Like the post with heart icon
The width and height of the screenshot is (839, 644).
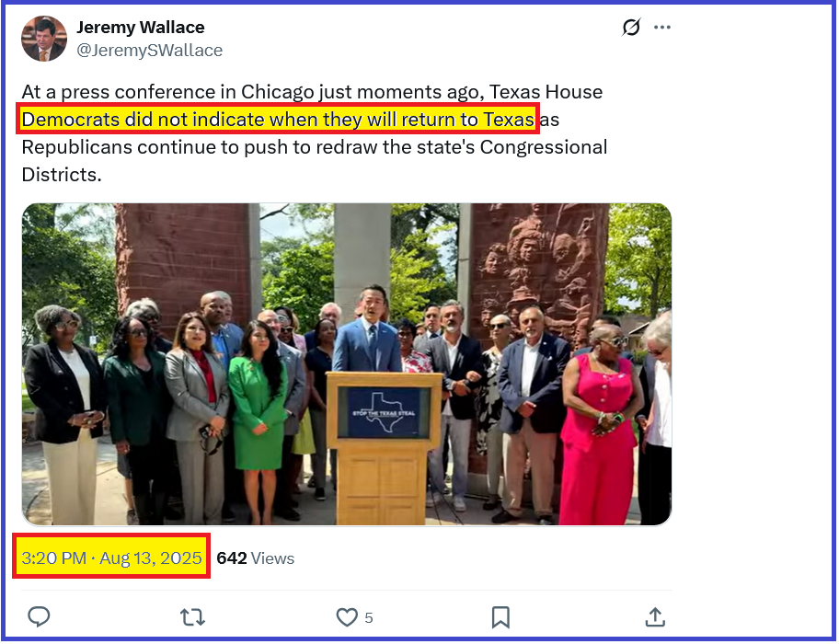[x=347, y=617]
